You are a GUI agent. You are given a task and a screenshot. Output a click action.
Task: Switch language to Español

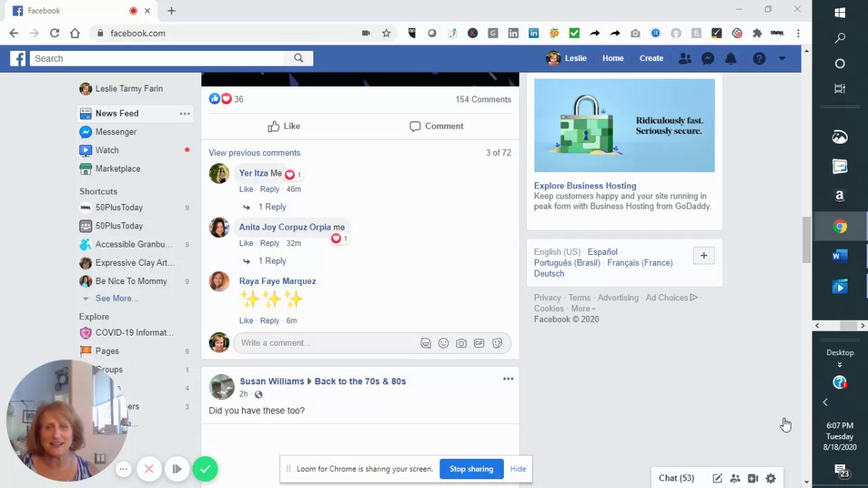tap(602, 252)
